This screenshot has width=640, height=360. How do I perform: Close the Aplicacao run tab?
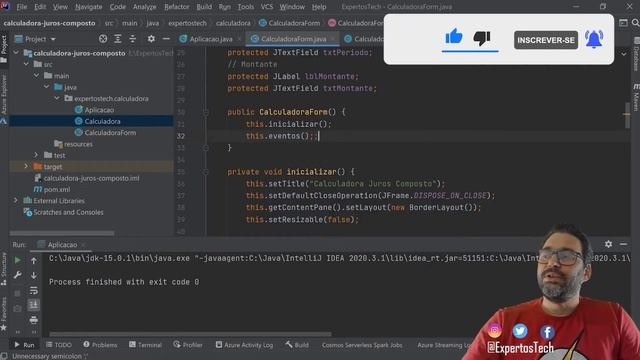click(83, 244)
